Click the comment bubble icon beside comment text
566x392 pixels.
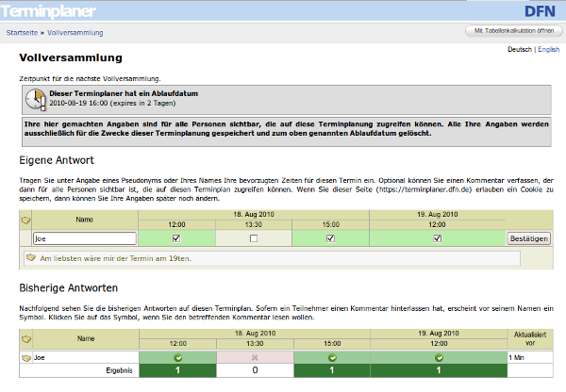pos(31,256)
